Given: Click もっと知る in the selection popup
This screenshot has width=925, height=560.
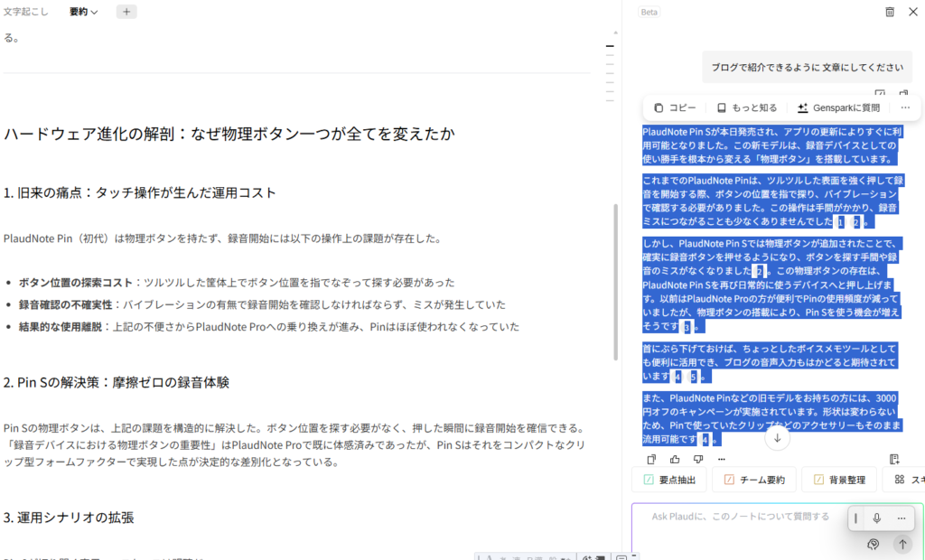Looking at the screenshot, I should coord(741,107).
